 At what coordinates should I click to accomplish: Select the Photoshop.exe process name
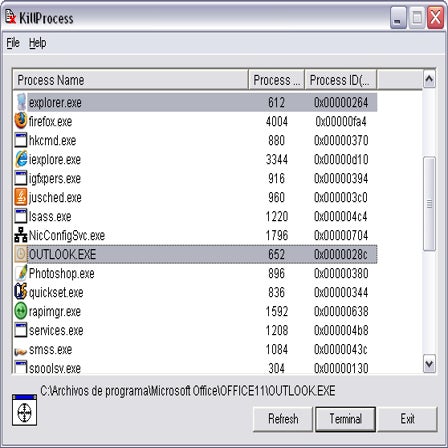pyautogui.click(x=62, y=274)
